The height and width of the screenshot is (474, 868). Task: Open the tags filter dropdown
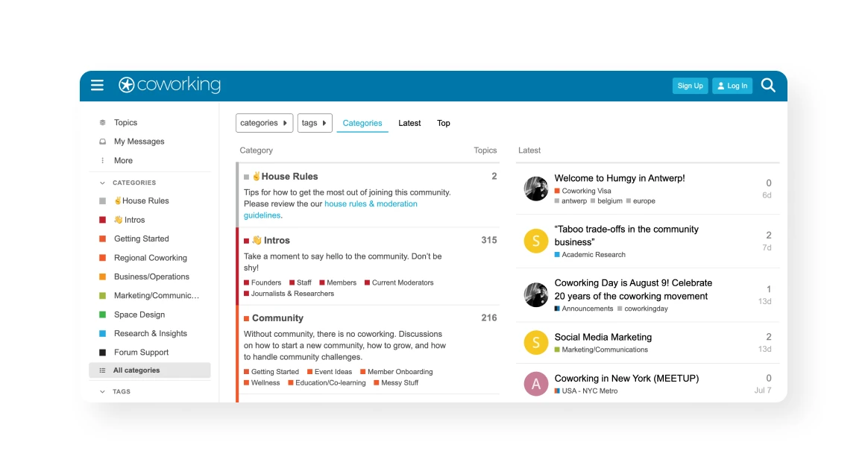pos(314,123)
